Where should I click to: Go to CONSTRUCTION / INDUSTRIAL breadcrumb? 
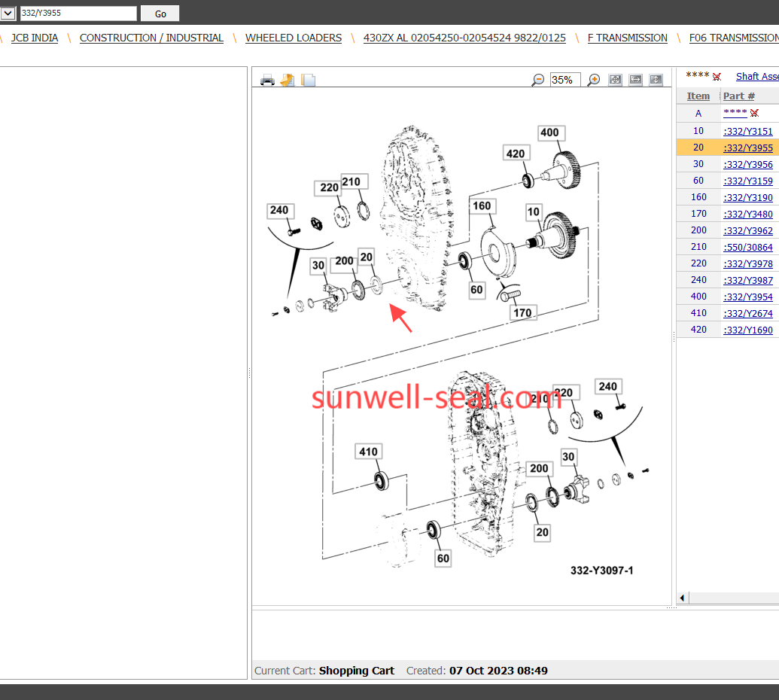[151, 38]
